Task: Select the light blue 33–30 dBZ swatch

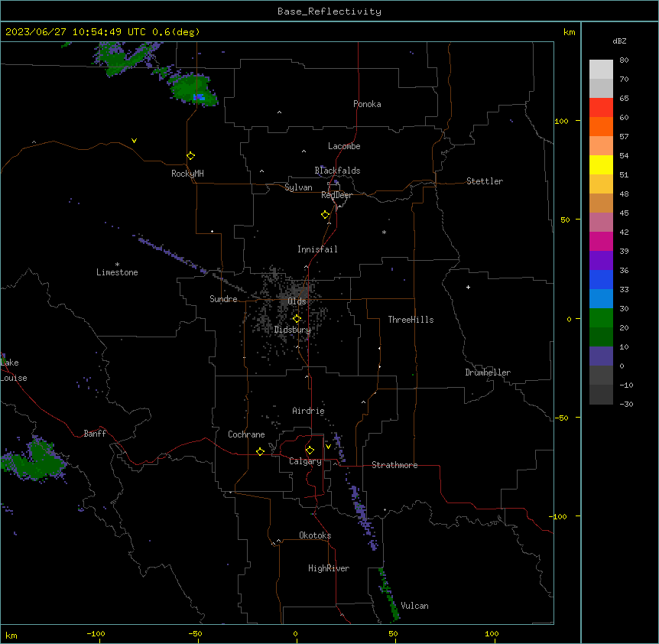Action: click(x=601, y=299)
